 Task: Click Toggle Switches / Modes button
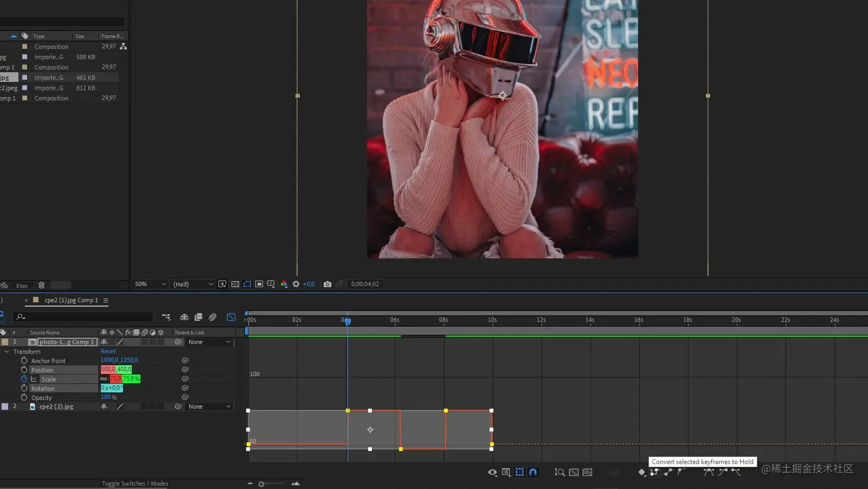click(135, 483)
